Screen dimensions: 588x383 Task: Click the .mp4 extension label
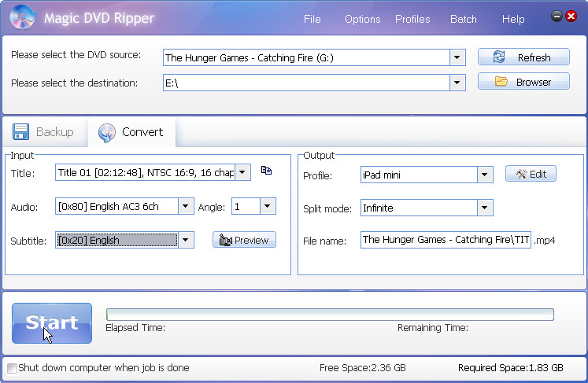[x=545, y=240]
